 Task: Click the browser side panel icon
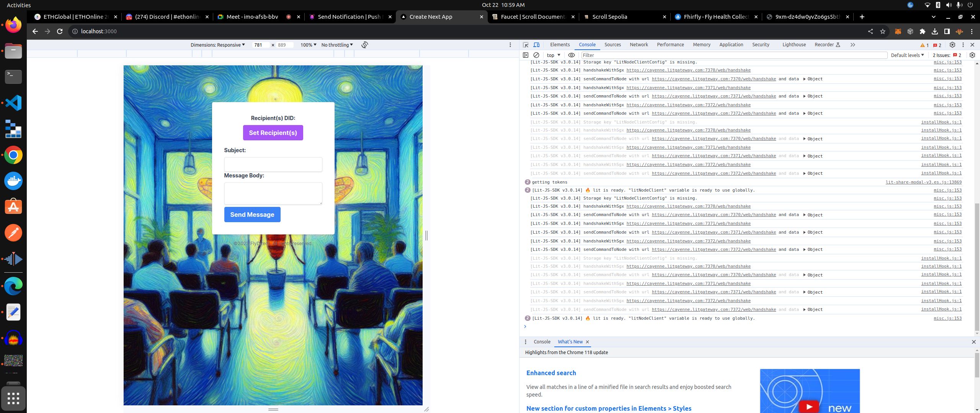click(947, 31)
